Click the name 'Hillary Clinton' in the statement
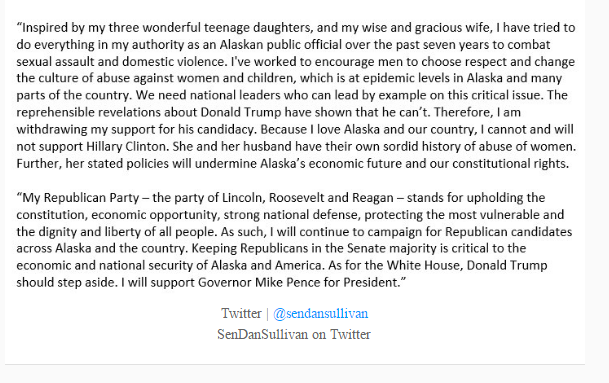This screenshot has width=609, height=383. (127, 146)
